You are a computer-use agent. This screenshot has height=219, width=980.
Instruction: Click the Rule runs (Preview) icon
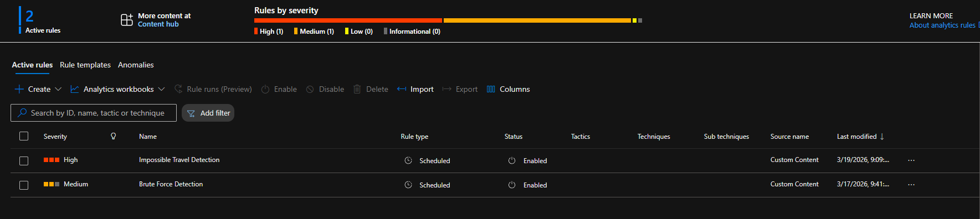pyautogui.click(x=178, y=89)
